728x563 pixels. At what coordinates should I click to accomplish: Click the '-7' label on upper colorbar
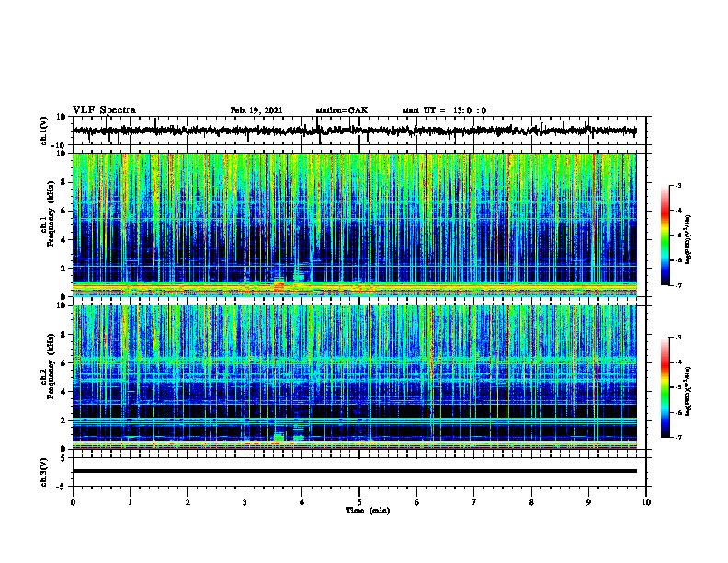pyautogui.click(x=678, y=285)
